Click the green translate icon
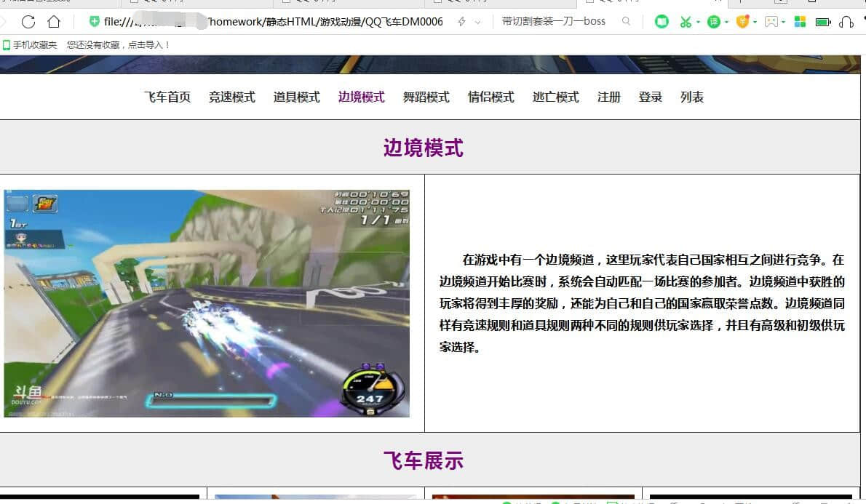866x504 pixels. click(x=713, y=22)
